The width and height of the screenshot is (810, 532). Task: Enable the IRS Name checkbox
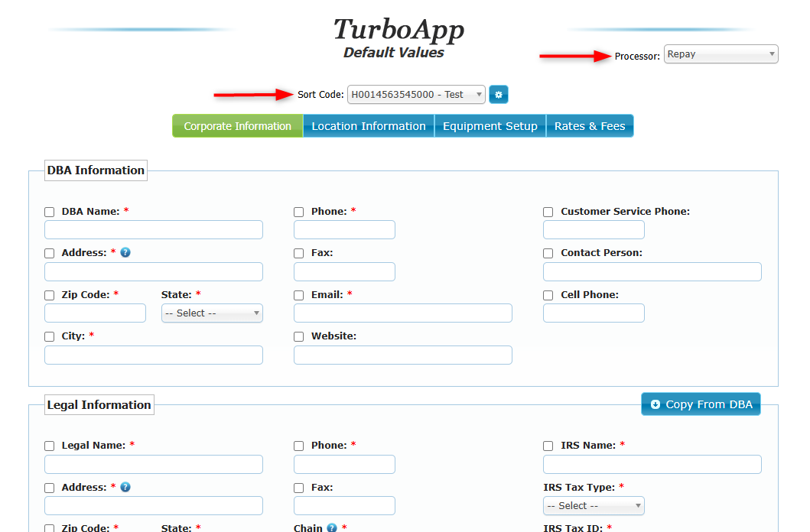pyautogui.click(x=548, y=446)
